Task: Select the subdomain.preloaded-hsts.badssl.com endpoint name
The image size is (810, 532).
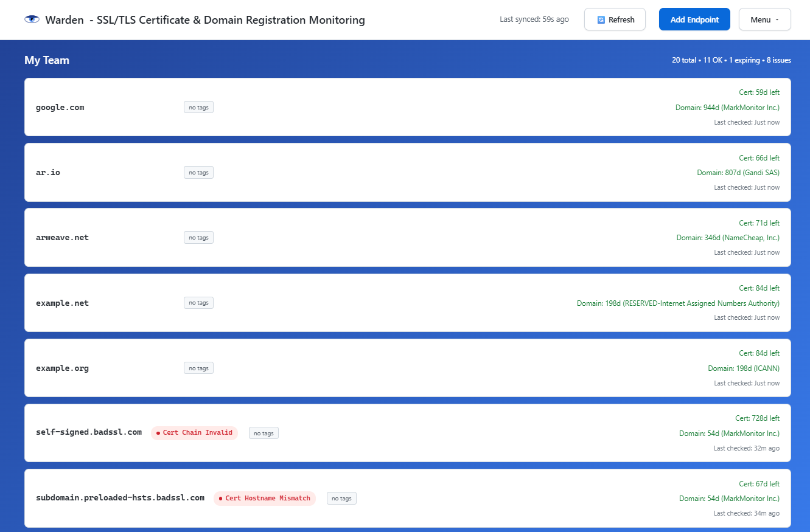Action: (120, 498)
